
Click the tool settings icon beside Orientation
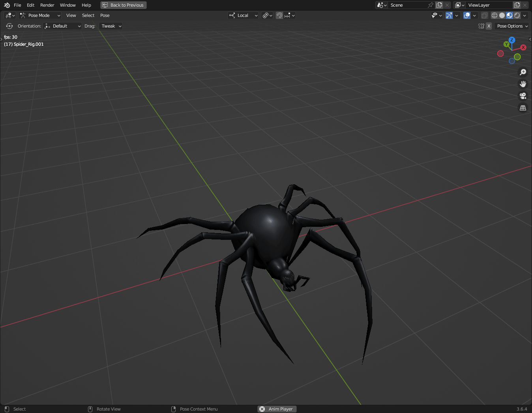[x=9, y=26]
